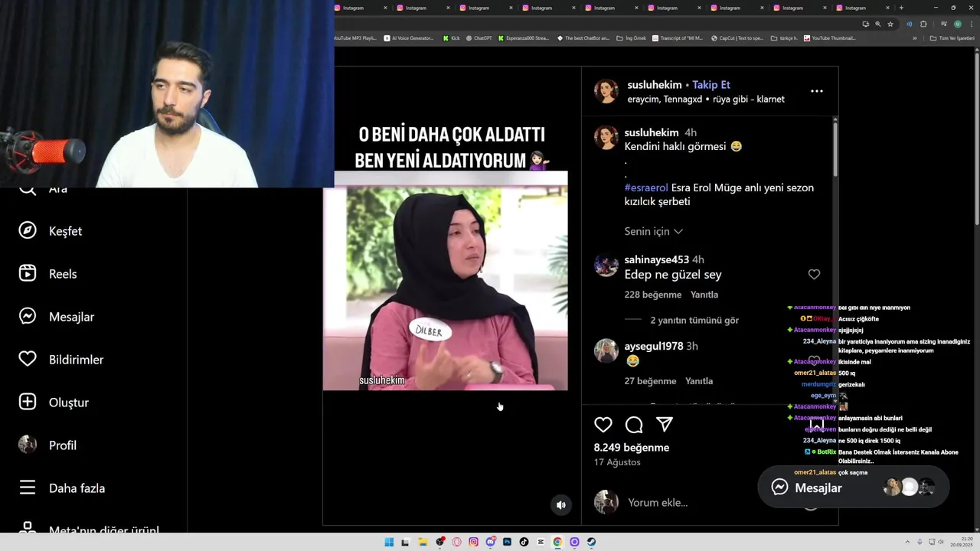
Task: Open the ChatGPT bookmark
Action: [x=479, y=37]
